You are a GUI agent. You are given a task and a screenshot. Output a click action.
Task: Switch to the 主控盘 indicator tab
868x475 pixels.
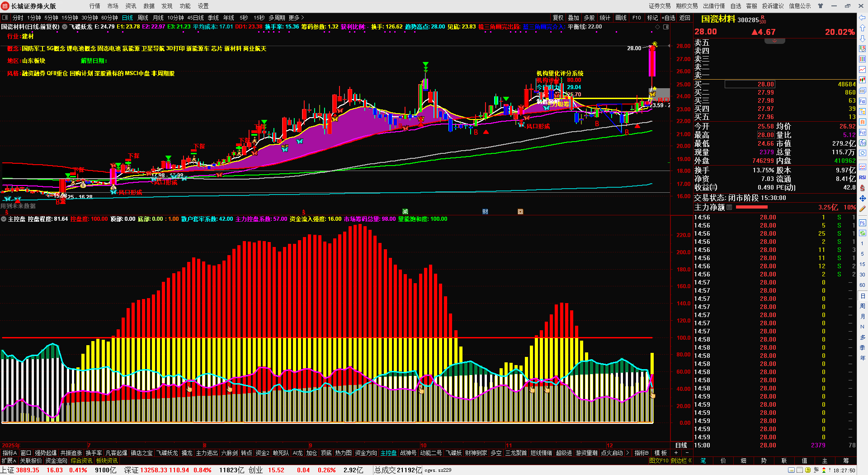click(x=389, y=453)
